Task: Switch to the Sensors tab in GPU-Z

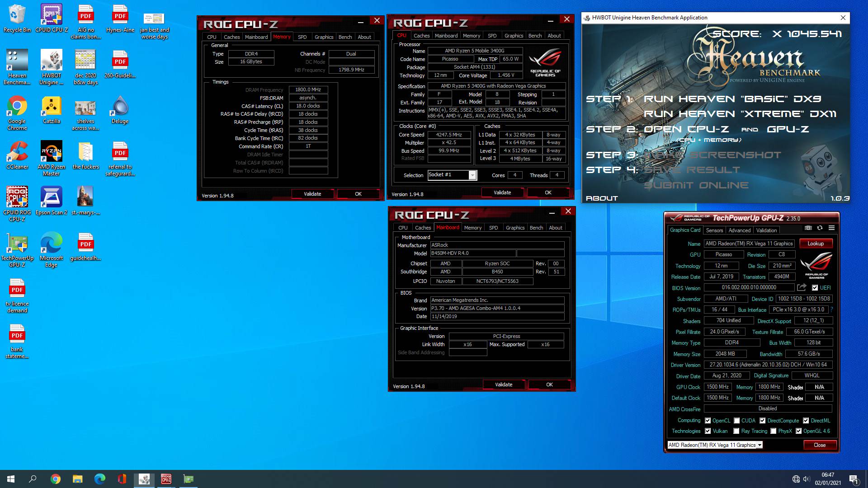Action: point(714,230)
